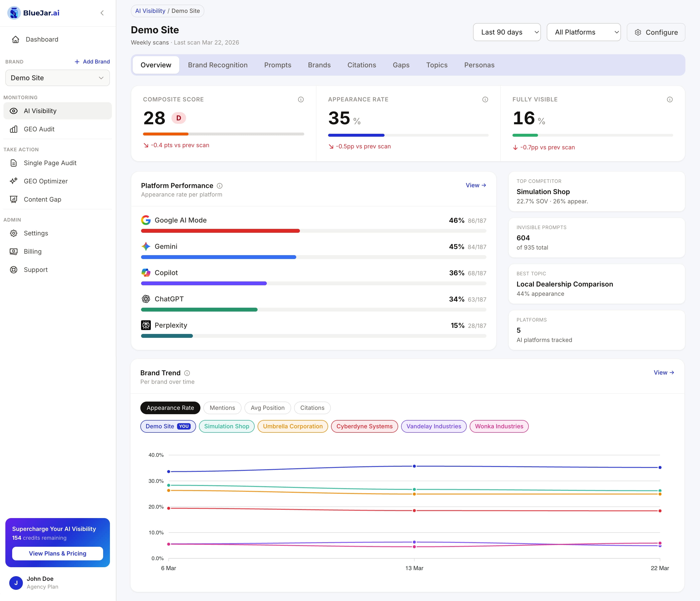Select the AI Visibility eye icon
Image resolution: width=700 pixels, height=601 pixels.
coord(14,111)
